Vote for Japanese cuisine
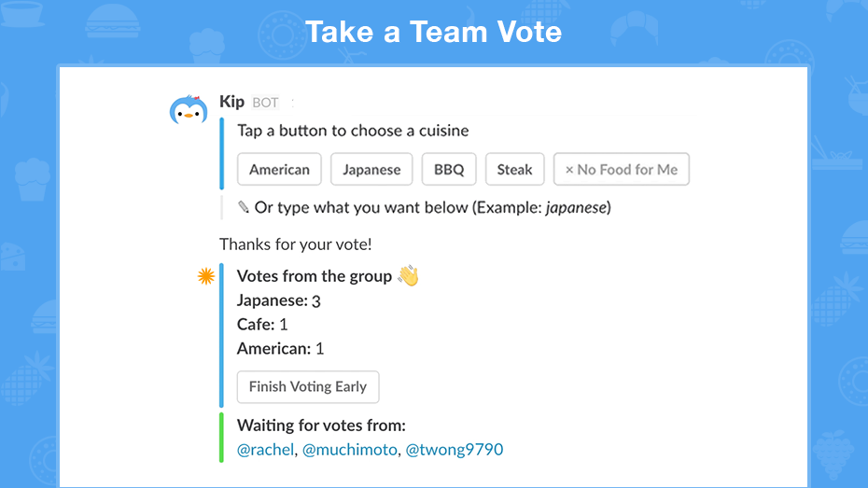 (x=371, y=169)
